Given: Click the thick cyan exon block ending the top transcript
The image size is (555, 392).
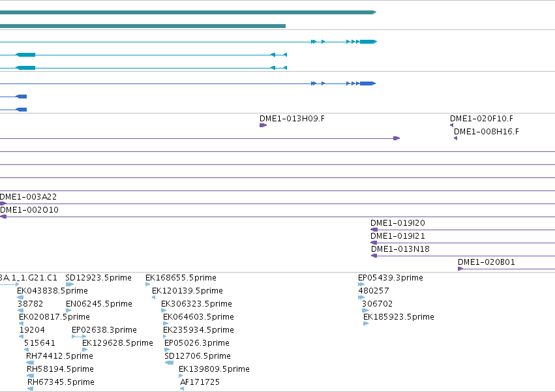Looking at the screenshot, I should point(368,42).
